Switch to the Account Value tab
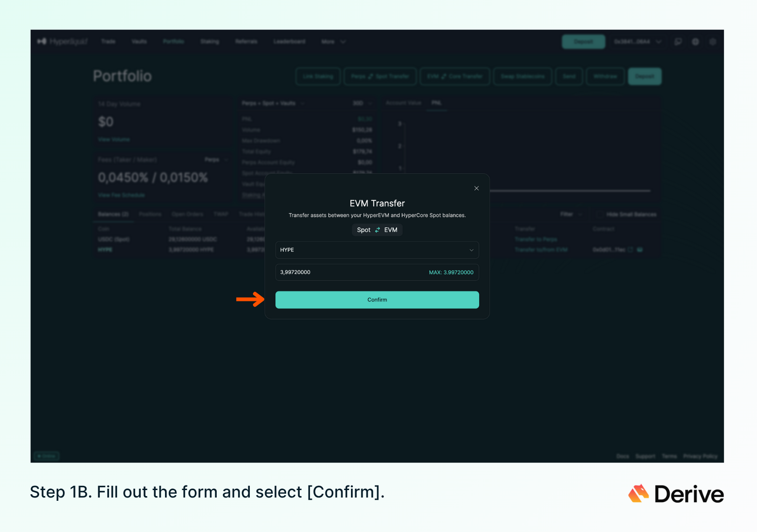The width and height of the screenshot is (757, 532). point(404,103)
